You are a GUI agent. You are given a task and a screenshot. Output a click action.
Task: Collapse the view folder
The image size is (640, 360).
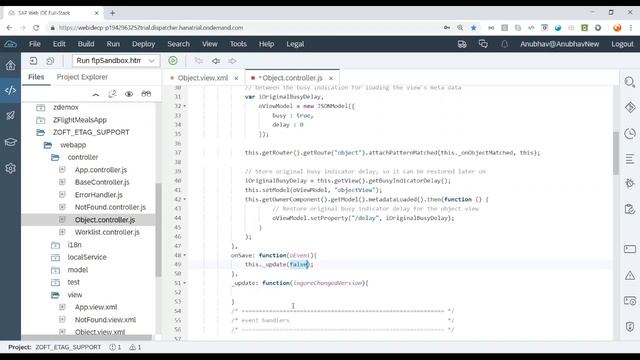pos(55,295)
